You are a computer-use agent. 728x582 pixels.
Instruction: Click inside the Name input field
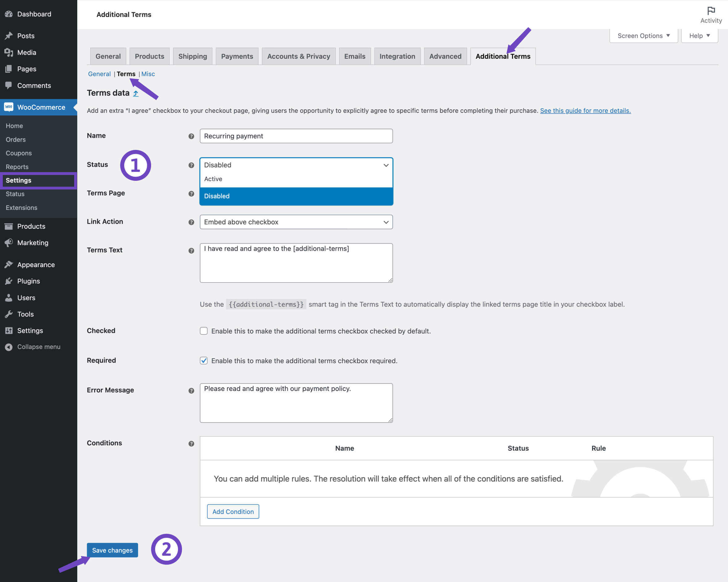click(296, 136)
